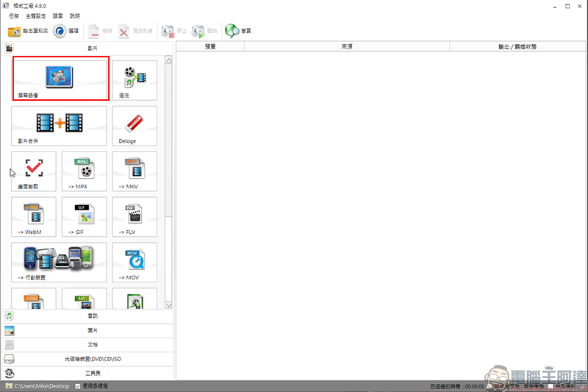Expand the 音訊 audio section
Screen dimensions: 588x392
pyautogui.click(x=87, y=316)
